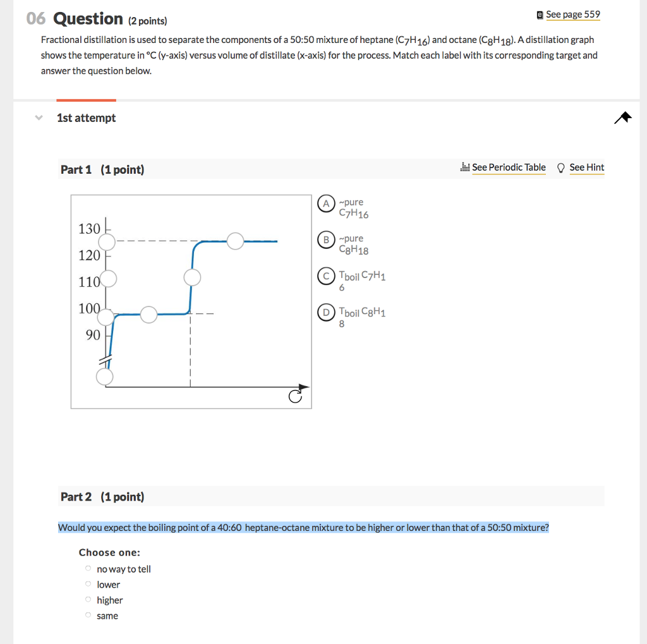Image resolution: width=647 pixels, height=644 pixels.
Task: Select the 'lower' answer option
Action: click(88, 583)
